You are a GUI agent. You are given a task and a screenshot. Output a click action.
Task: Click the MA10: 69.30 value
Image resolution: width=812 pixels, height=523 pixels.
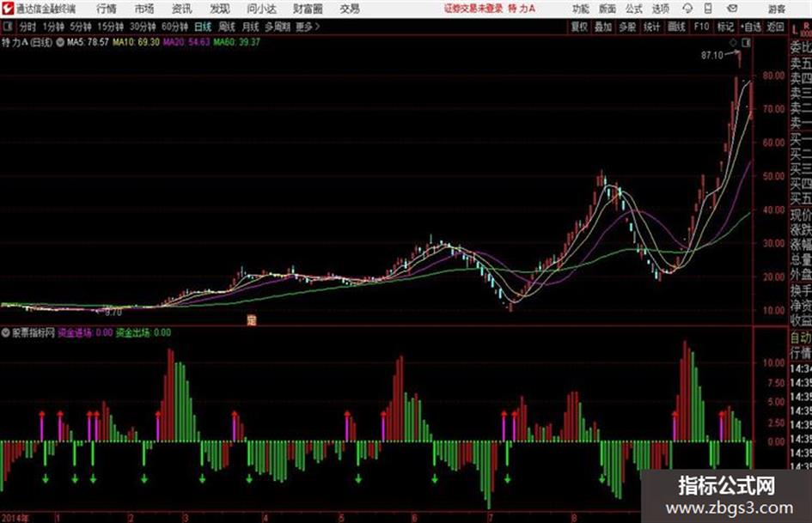(x=137, y=42)
